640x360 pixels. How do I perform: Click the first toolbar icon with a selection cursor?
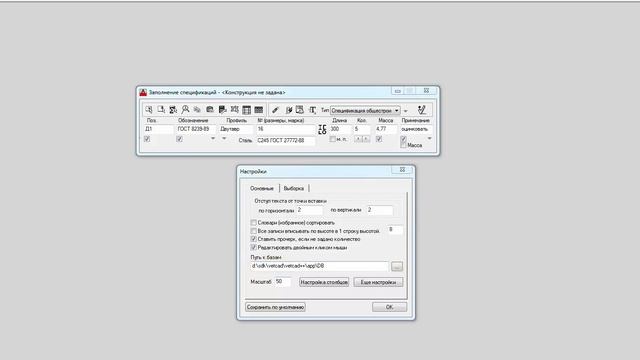[x=149, y=110]
